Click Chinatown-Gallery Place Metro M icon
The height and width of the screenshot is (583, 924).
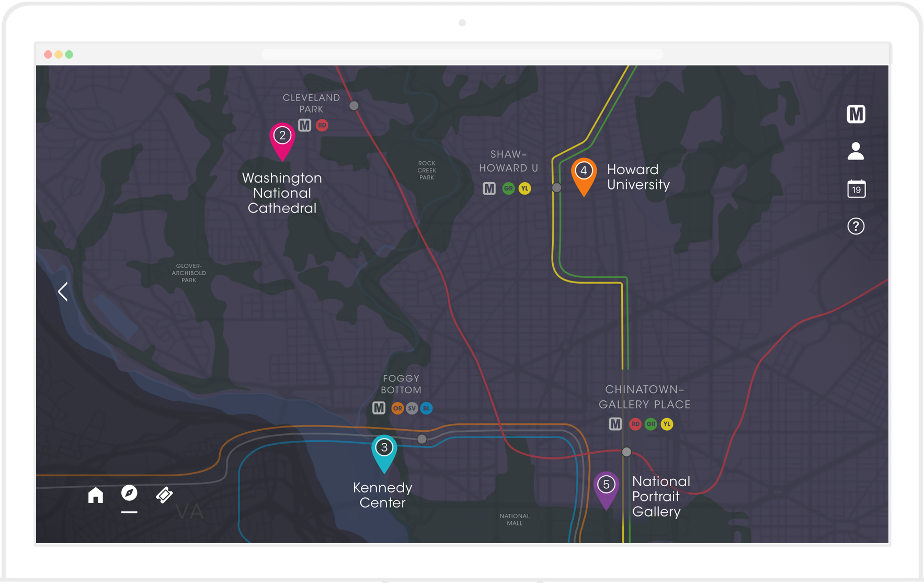click(615, 424)
